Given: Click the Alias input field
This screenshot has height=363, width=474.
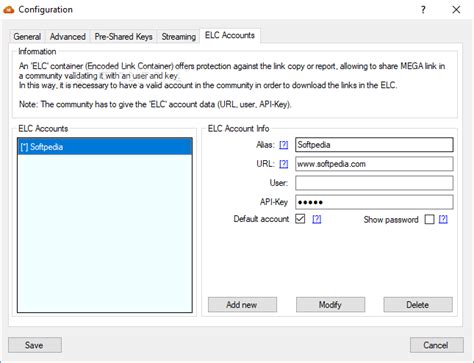Looking at the screenshot, I should (374, 145).
